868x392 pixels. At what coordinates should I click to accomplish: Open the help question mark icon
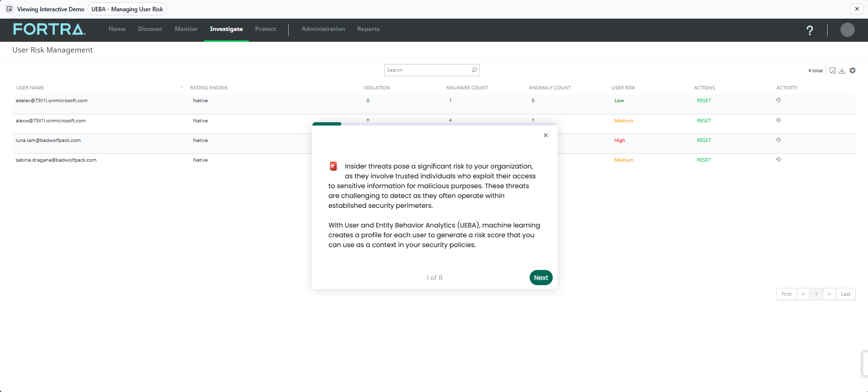pos(809,30)
